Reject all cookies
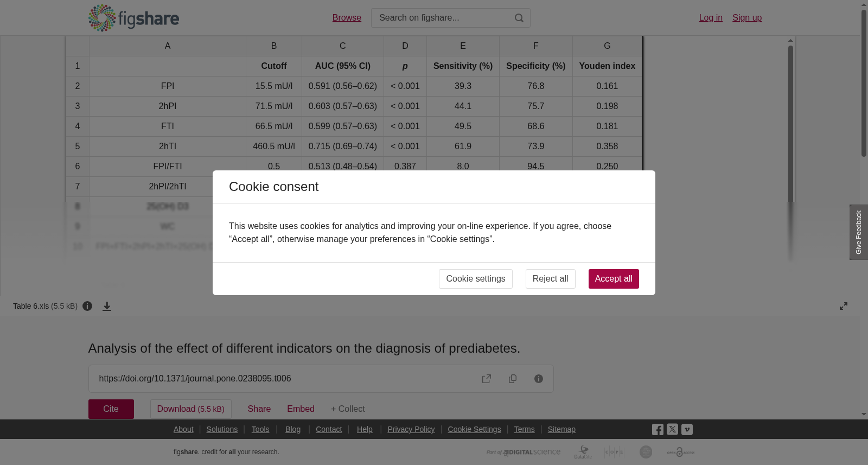The image size is (868, 465). coord(550,279)
